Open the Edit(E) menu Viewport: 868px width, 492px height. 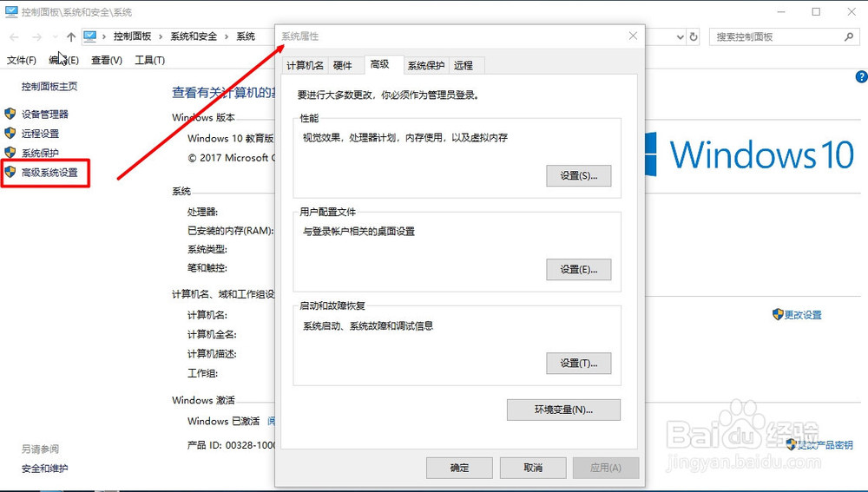coord(63,60)
